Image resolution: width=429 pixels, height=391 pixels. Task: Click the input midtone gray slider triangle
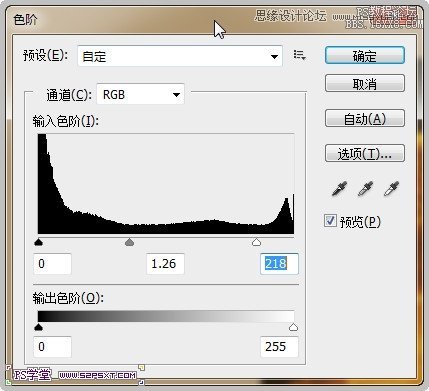129,242
